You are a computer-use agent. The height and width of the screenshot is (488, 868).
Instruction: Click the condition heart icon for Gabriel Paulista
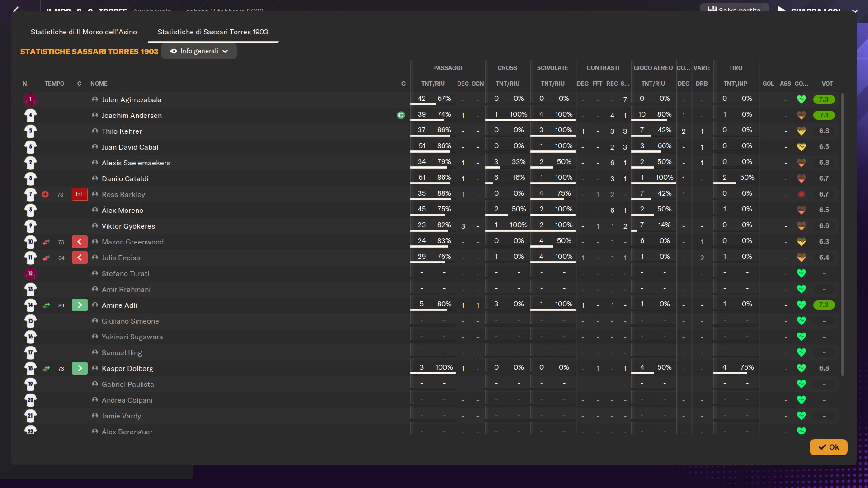coord(801,384)
